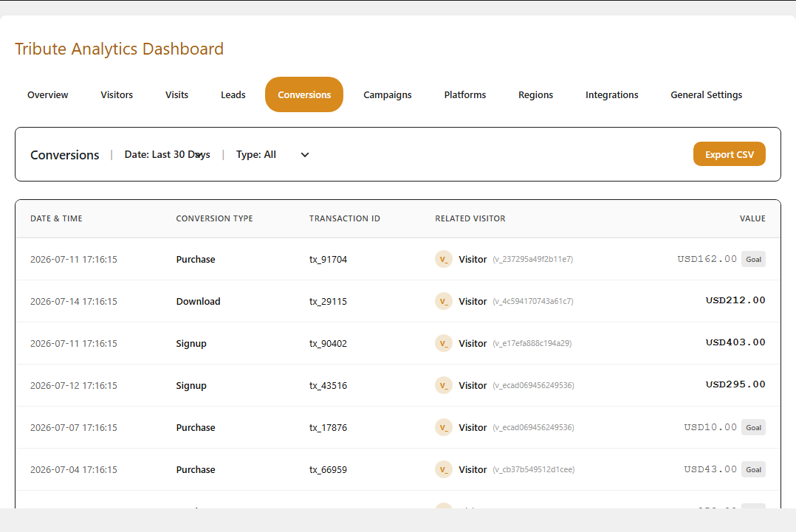Click visitor avatar icon for tx_91704 row
This screenshot has width=796, height=532.
pyautogui.click(x=444, y=259)
